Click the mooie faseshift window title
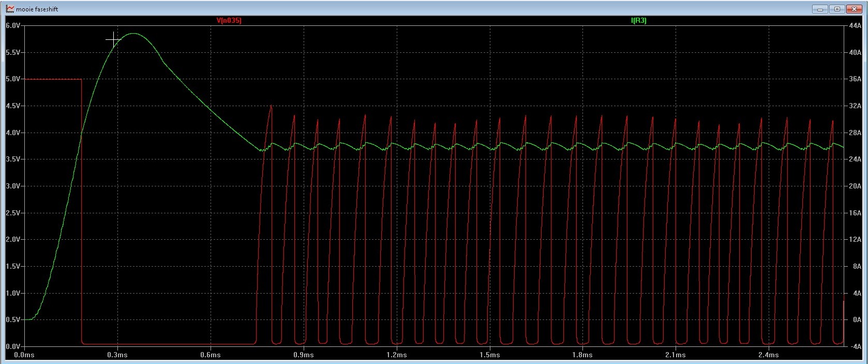 tap(37, 9)
